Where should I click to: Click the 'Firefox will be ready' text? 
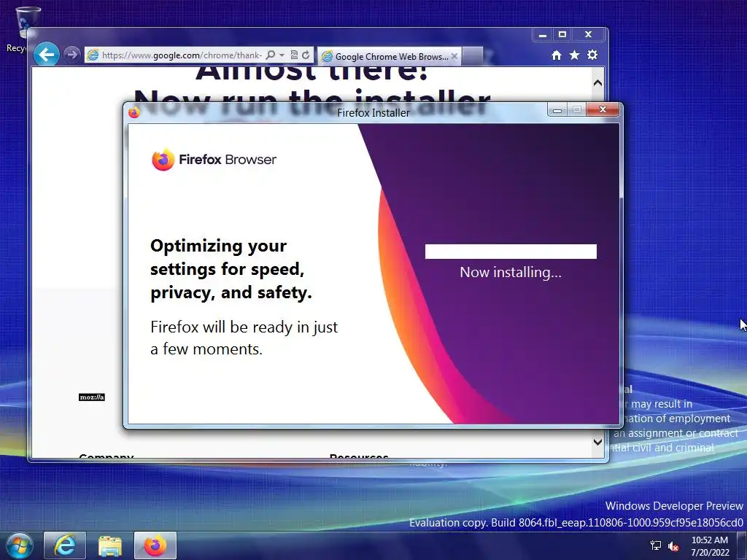244,338
